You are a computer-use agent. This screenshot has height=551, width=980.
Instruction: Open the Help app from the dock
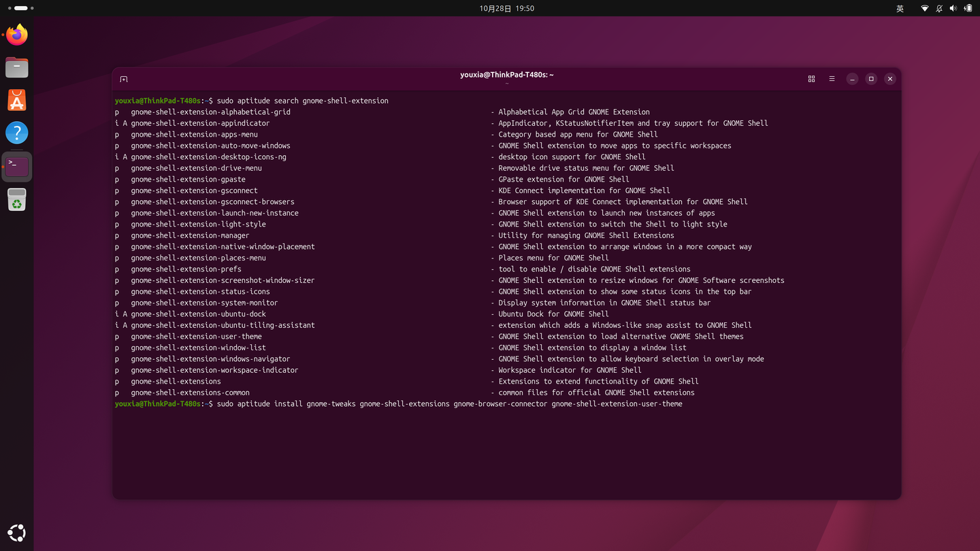(x=16, y=132)
